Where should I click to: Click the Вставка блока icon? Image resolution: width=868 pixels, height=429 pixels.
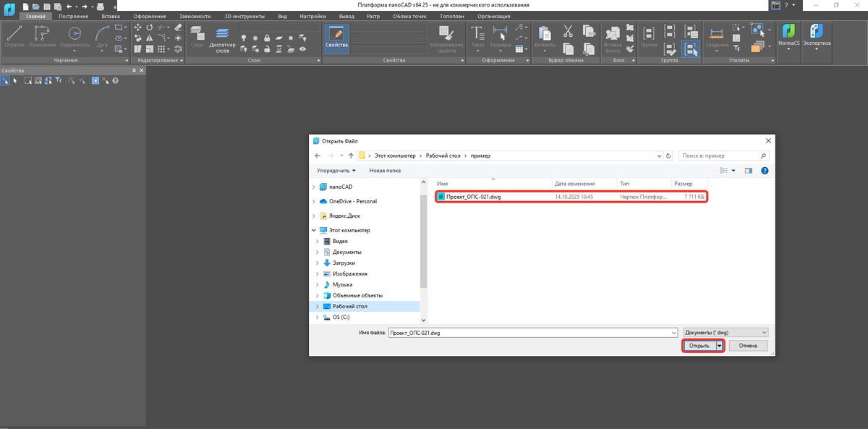(x=613, y=38)
